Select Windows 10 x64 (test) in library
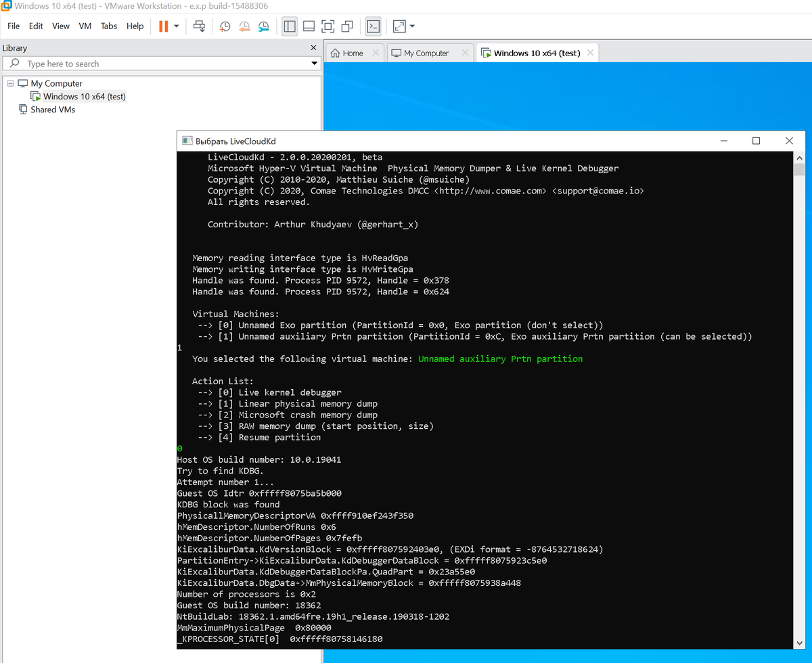The image size is (812, 663). pos(85,96)
